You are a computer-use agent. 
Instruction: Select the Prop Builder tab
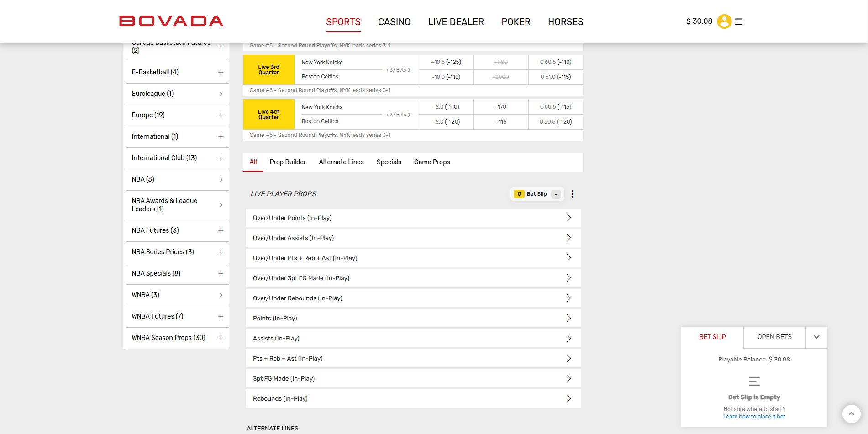[x=288, y=162]
